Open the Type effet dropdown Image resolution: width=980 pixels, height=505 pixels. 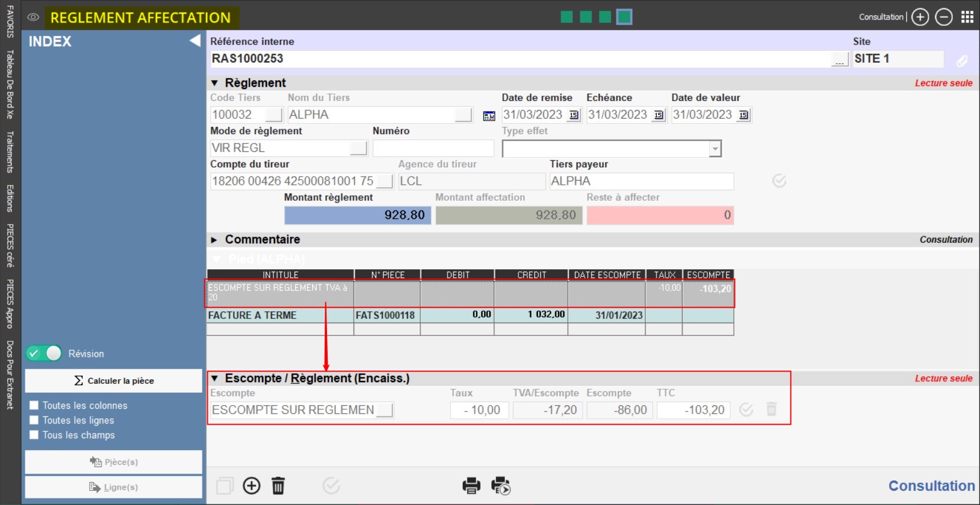click(715, 149)
